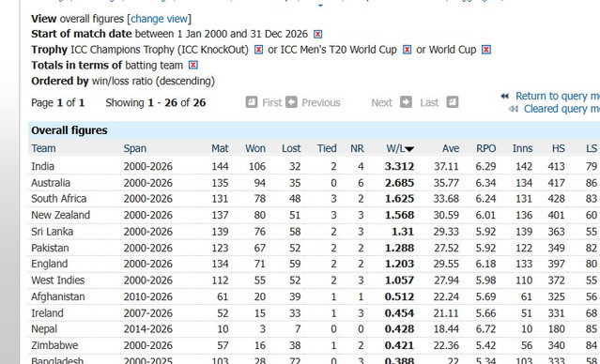Viewport: 600px width, 364px height.
Task: Click India's matches count 144
Action: (220, 166)
